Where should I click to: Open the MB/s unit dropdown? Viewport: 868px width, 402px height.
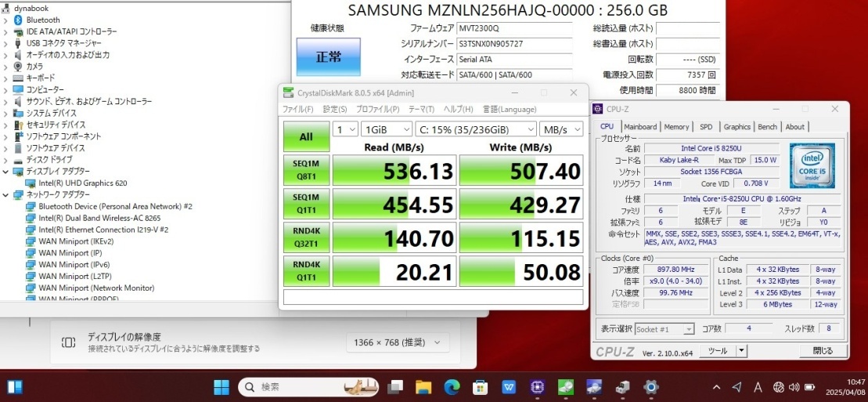pos(561,129)
